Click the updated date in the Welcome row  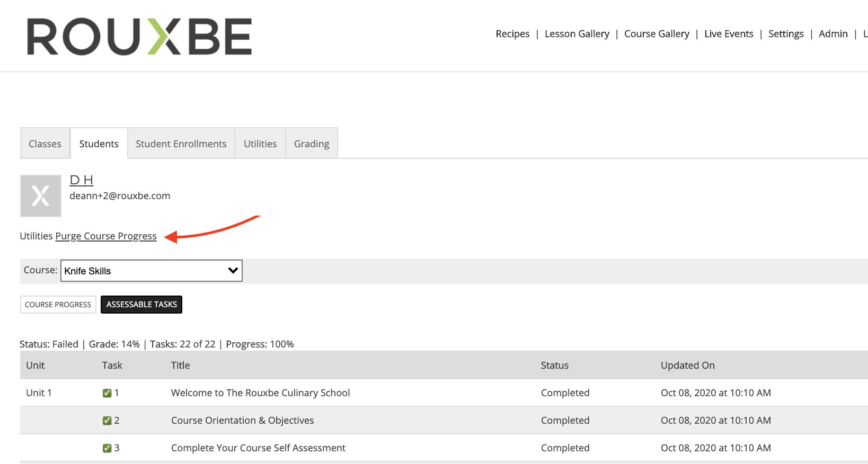click(x=716, y=393)
